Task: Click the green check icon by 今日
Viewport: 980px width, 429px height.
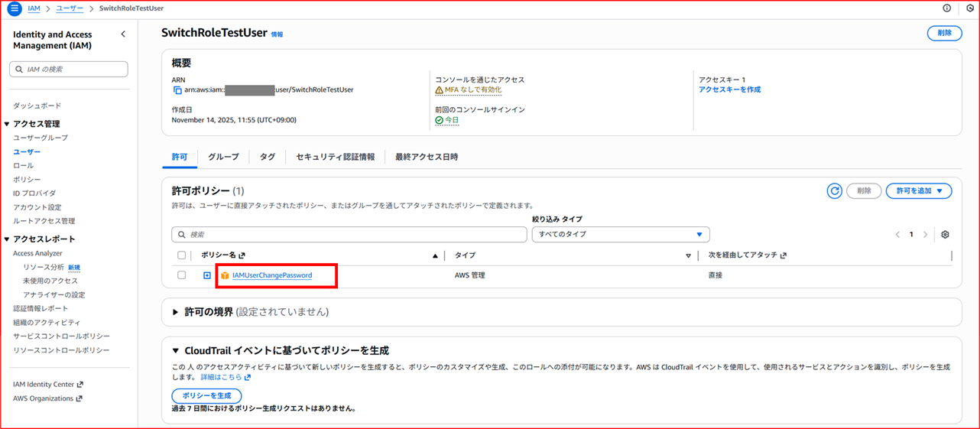Action: [439, 120]
